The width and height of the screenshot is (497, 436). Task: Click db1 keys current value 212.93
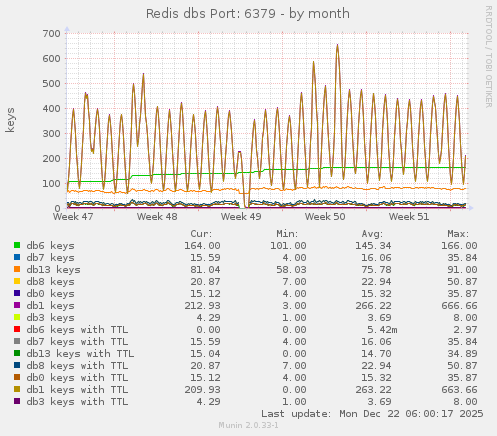point(202,306)
